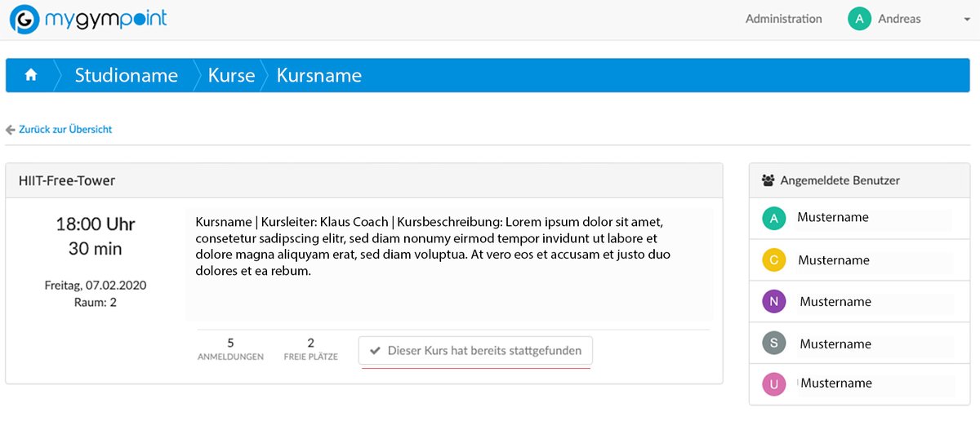Click the grey S user avatar
Viewport: 980px width, 430px height.
point(773,344)
